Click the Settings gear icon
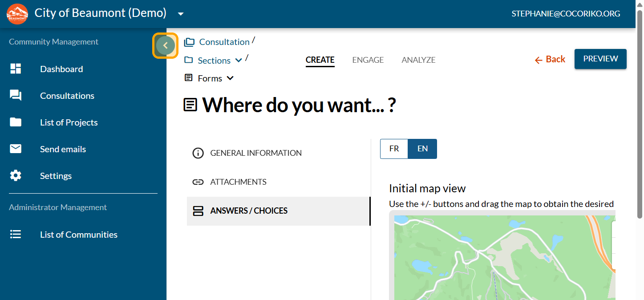 coord(16,175)
